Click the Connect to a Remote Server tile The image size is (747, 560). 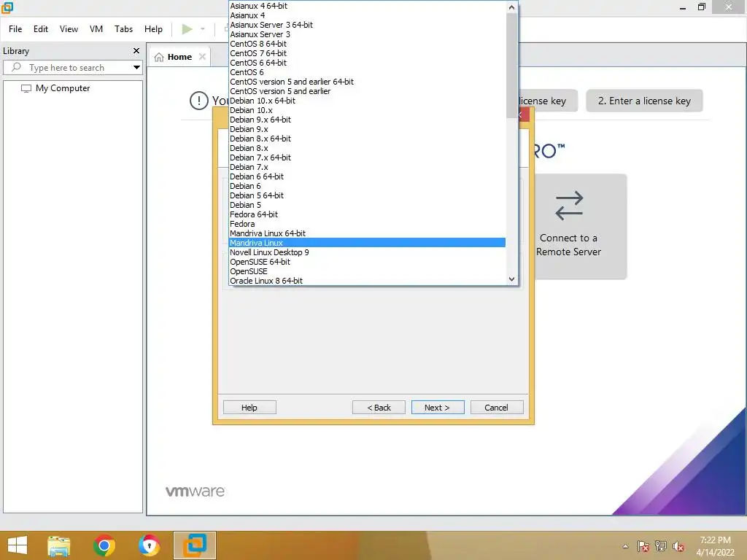pos(580,227)
